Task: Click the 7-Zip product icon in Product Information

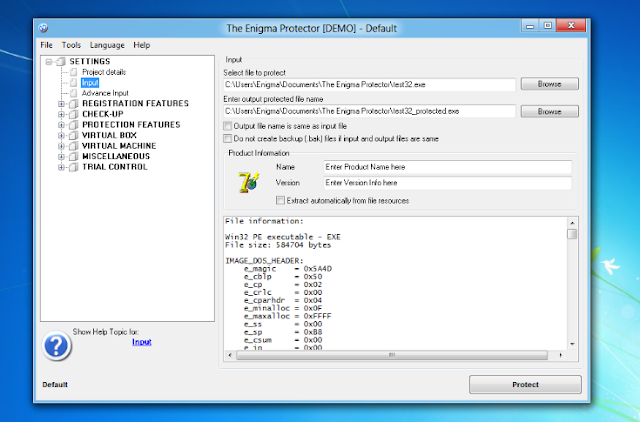Action: pyautogui.click(x=249, y=182)
